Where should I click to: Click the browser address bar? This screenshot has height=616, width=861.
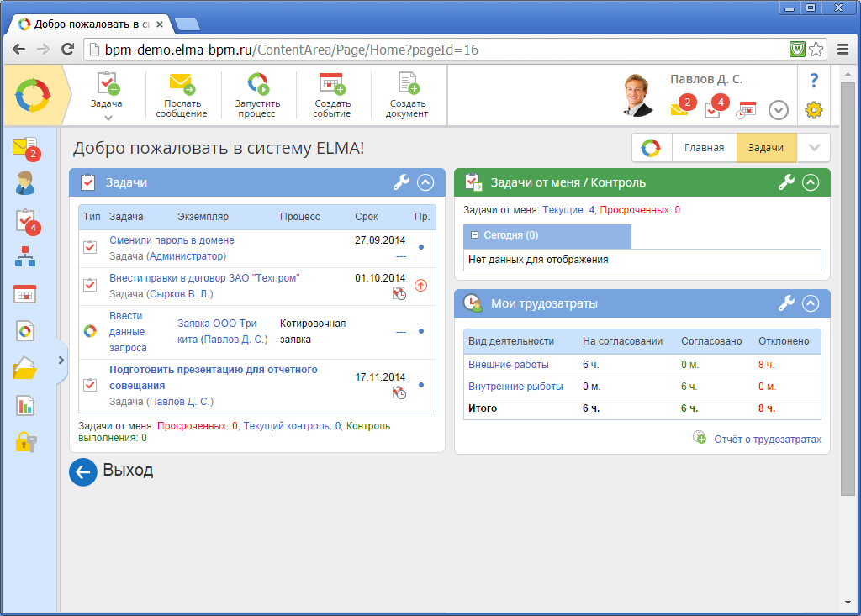[x=437, y=50]
